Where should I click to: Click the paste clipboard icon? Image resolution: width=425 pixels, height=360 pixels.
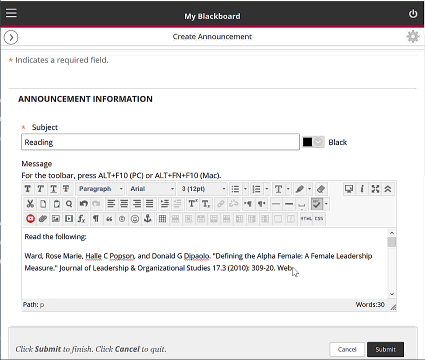[x=56, y=204]
